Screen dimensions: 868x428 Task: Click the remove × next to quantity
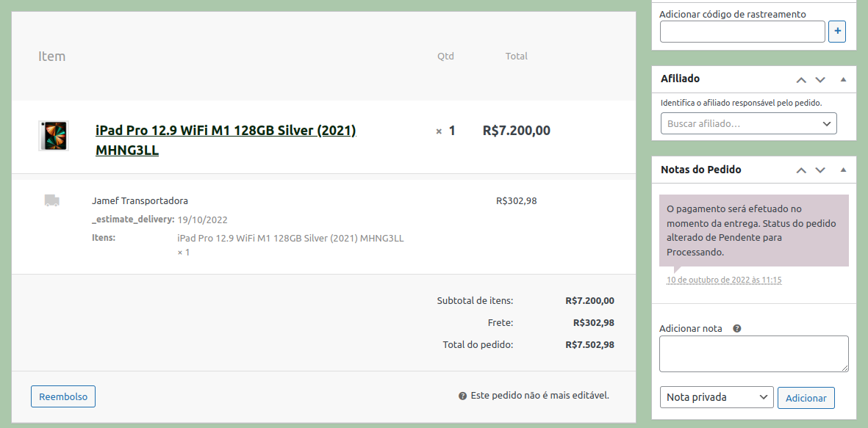(x=439, y=131)
